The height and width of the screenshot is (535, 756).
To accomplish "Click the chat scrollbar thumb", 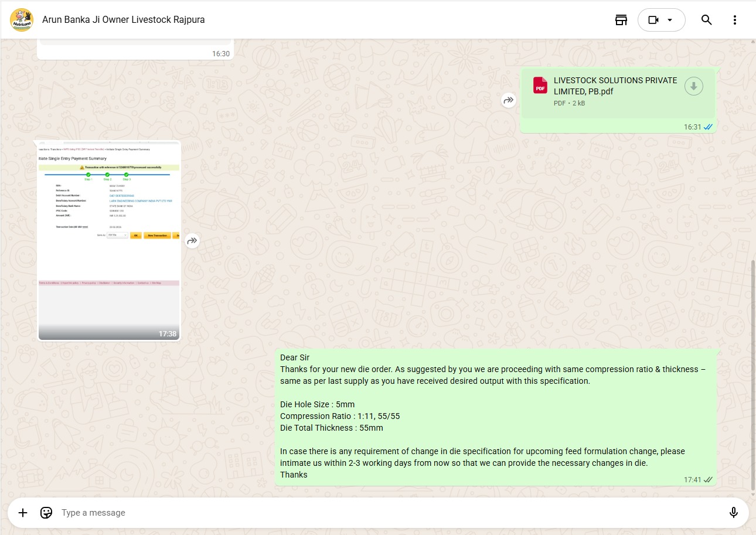I will 753,375.
